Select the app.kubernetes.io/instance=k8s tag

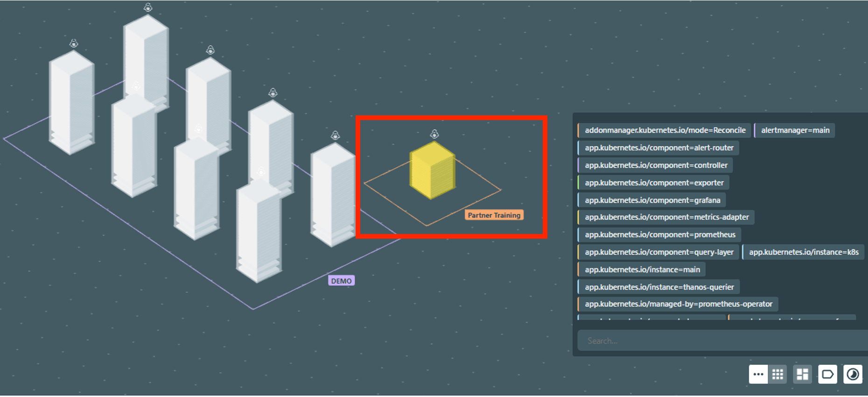803,252
